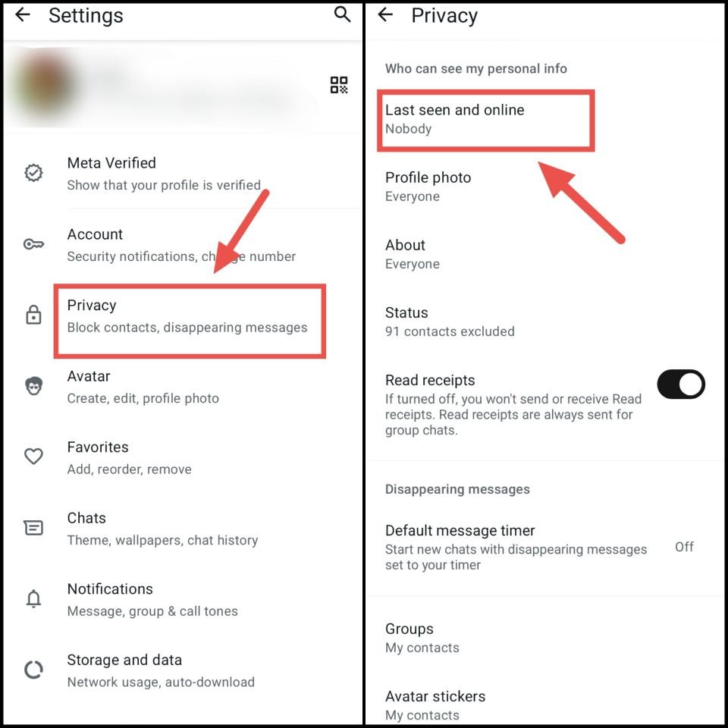
Task: Tap the back arrow beside Settings
Action: coord(22,15)
